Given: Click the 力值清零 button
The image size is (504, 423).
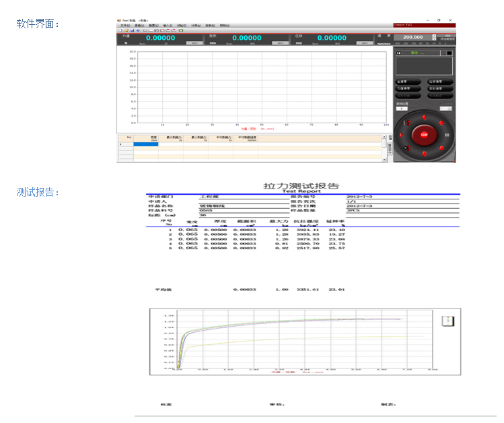Looking at the screenshot, I should [408, 88].
